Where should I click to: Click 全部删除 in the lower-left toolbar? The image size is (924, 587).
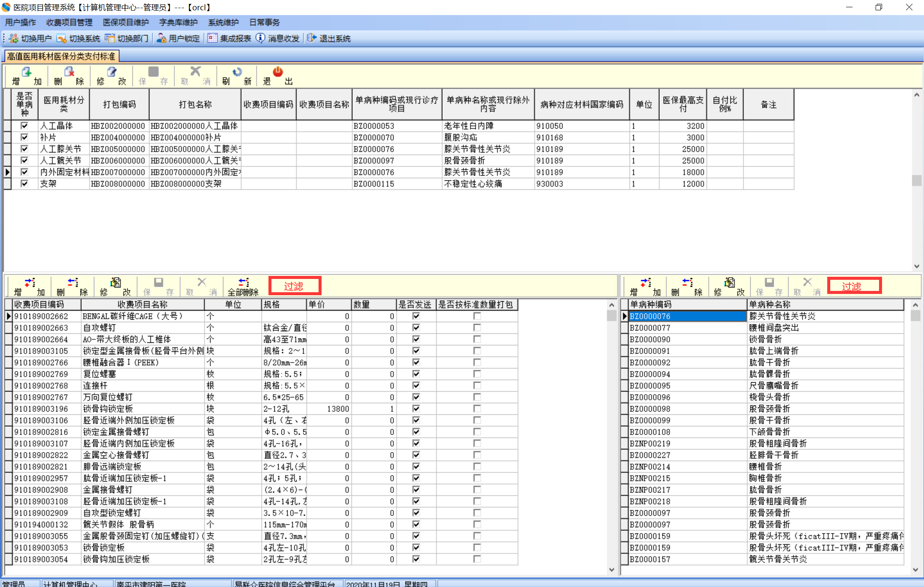(x=243, y=287)
